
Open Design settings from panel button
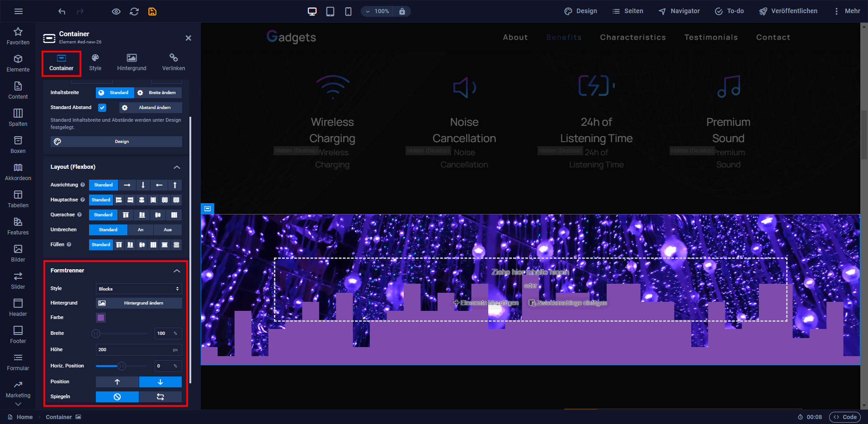116,142
